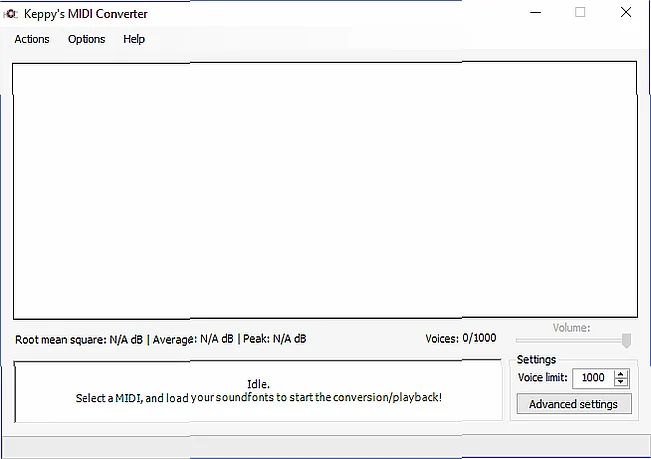
Task: Minimize the Keppy's MIDI Converter window
Action: pyautogui.click(x=536, y=12)
